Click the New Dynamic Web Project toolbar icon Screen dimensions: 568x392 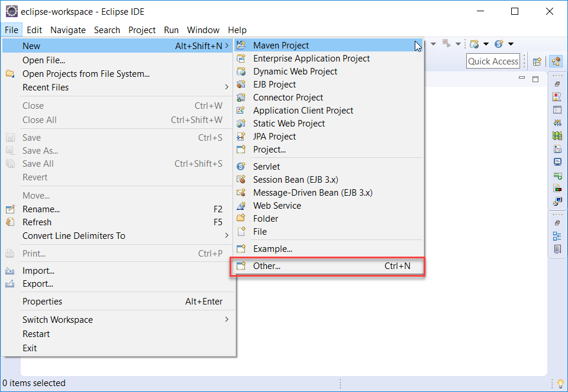coord(474,44)
